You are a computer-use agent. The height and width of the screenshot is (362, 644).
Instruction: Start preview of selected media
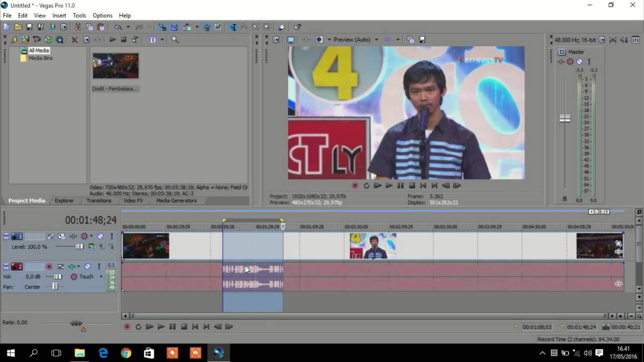(x=113, y=40)
